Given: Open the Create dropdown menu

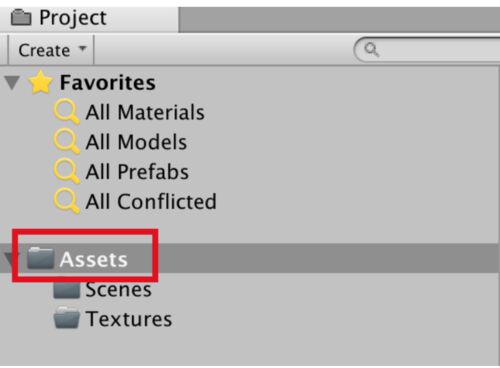Looking at the screenshot, I should coord(51,50).
